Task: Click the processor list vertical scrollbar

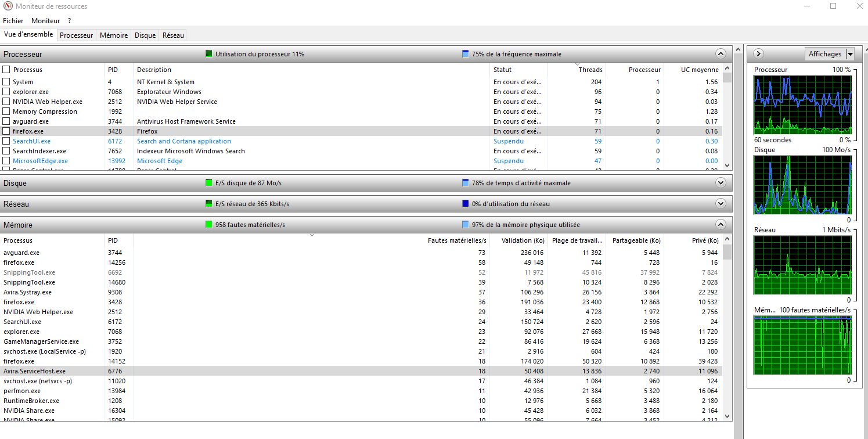Action: pos(726,122)
